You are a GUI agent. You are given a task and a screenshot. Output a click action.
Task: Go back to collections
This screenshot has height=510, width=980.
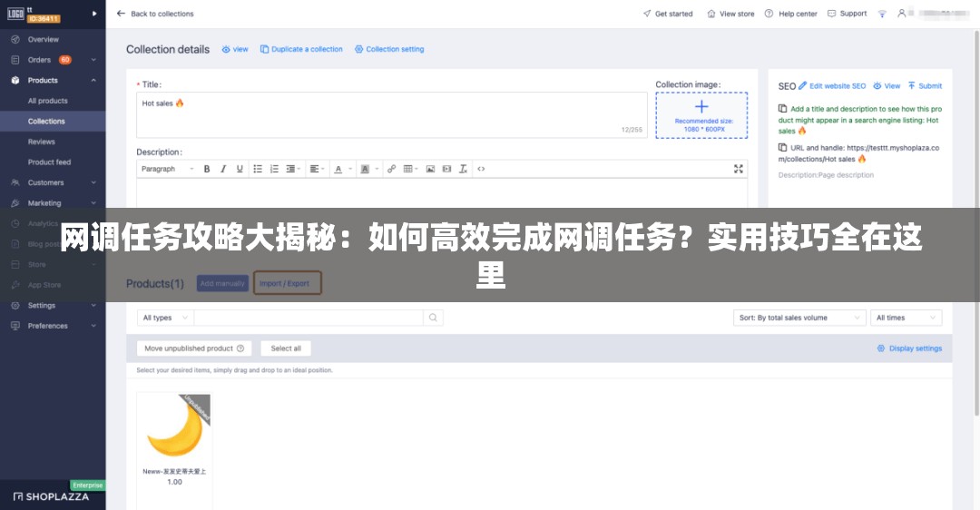click(x=155, y=14)
